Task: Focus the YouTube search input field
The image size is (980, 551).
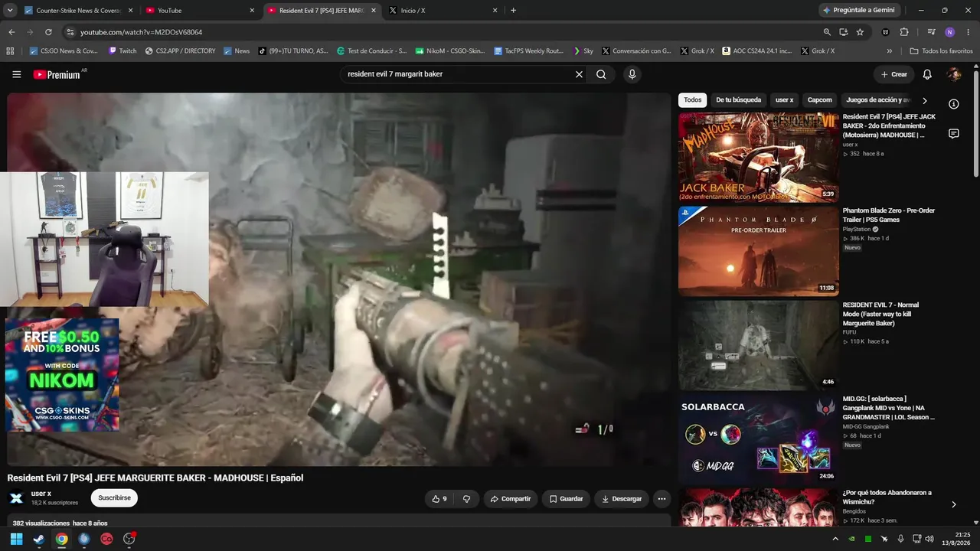Action: click(x=458, y=74)
